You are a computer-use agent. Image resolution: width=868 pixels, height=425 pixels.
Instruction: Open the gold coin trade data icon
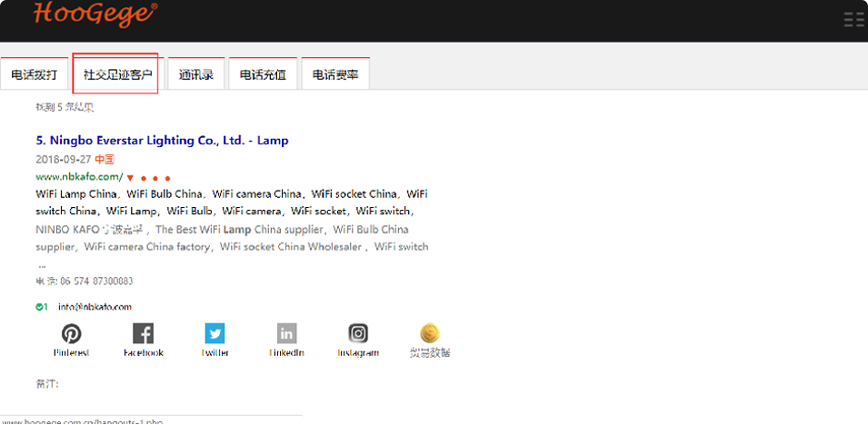pyautogui.click(x=430, y=333)
